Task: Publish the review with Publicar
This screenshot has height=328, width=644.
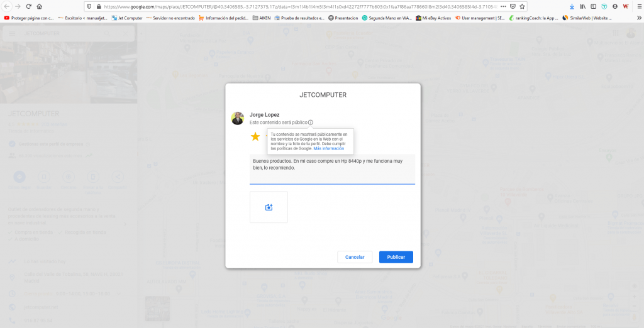Action: (x=396, y=257)
